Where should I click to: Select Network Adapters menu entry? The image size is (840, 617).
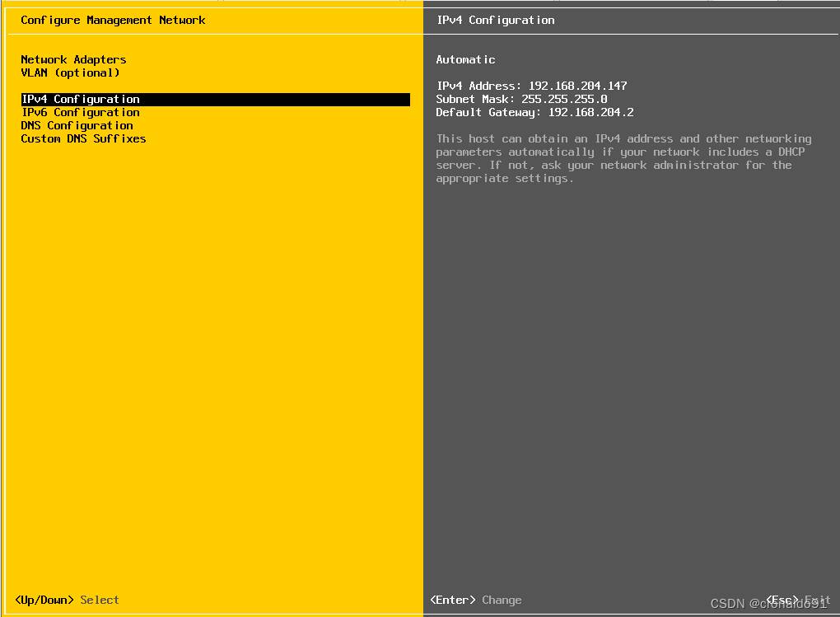click(73, 59)
